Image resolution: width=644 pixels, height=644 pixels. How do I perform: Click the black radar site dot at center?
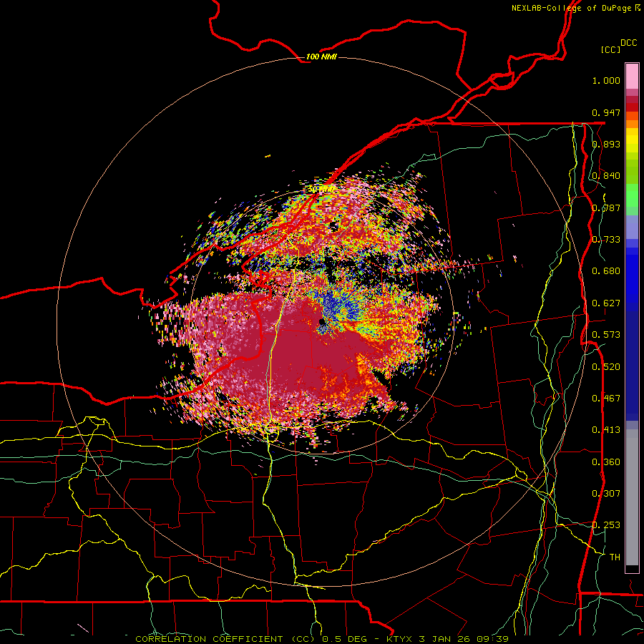(321, 321)
